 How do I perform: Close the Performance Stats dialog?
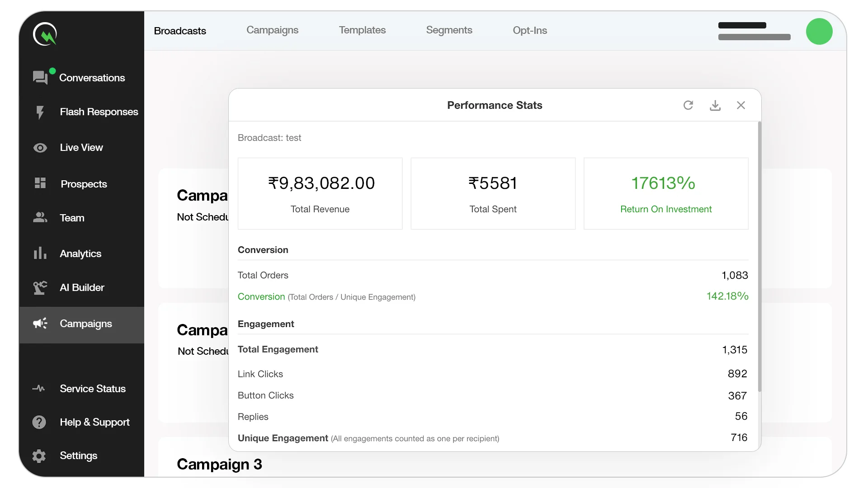[x=741, y=105]
